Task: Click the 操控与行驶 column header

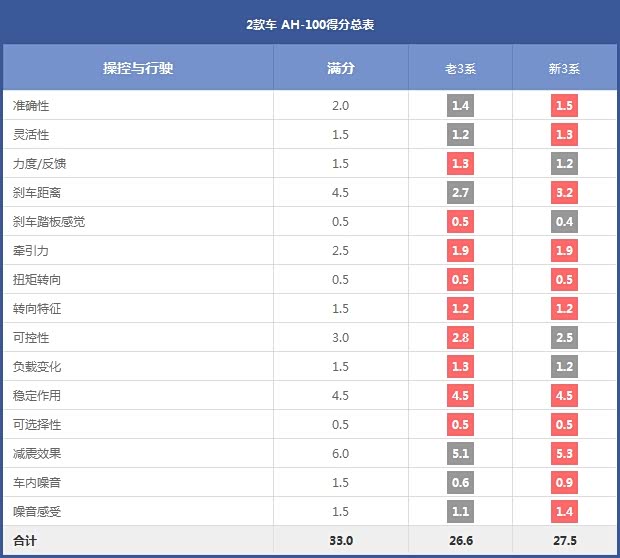Action: pos(138,69)
